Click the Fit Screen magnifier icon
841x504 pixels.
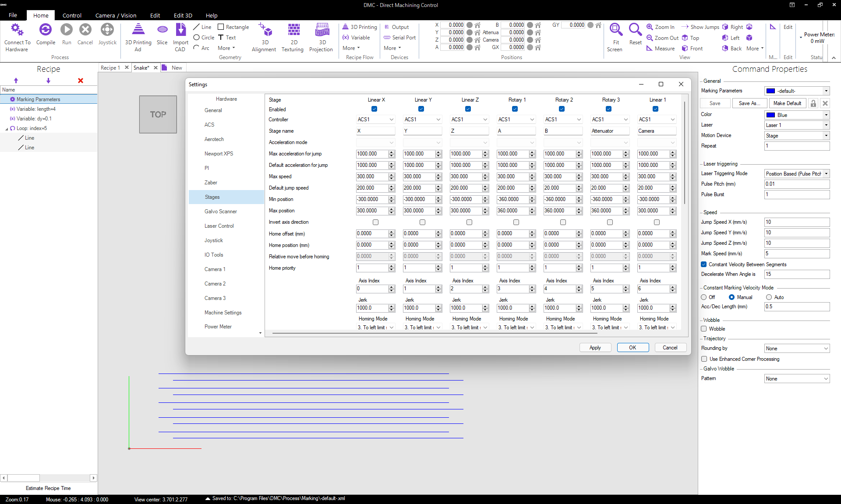click(x=615, y=30)
